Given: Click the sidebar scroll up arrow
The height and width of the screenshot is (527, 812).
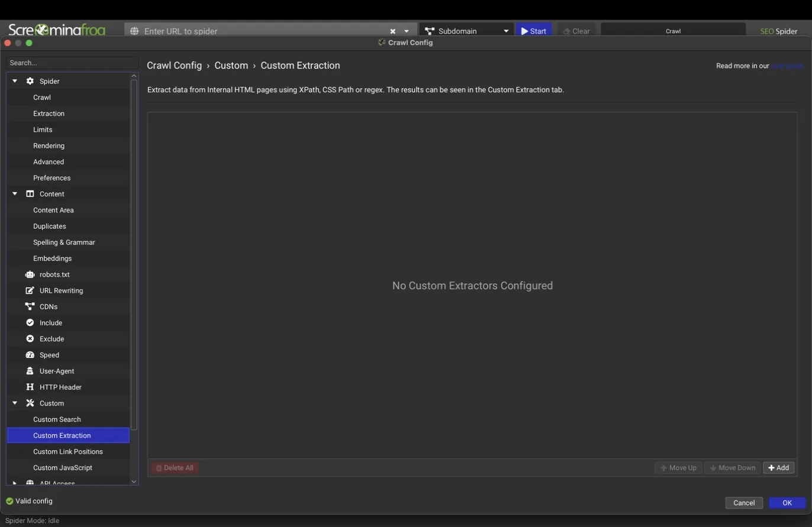Looking at the screenshot, I should point(134,76).
